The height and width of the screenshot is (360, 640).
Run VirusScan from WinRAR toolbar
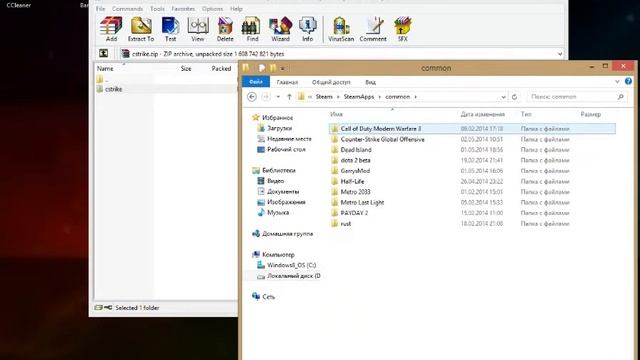340,29
